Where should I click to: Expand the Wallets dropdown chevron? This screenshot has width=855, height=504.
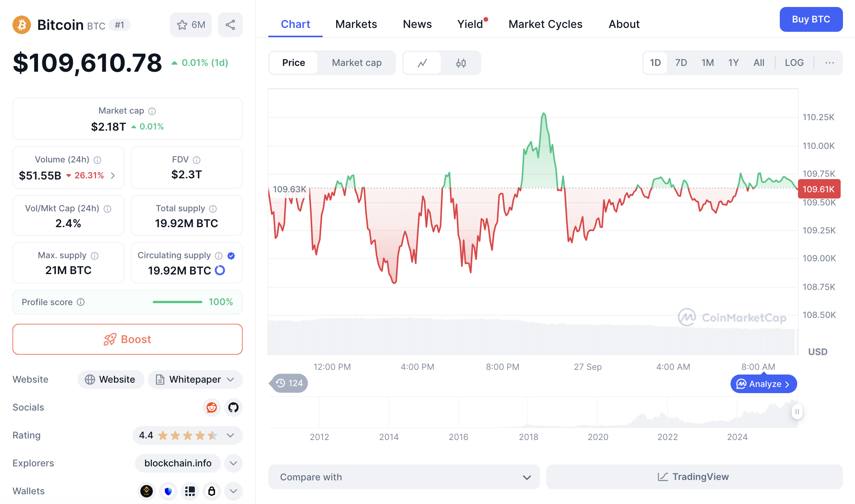pyautogui.click(x=233, y=491)
